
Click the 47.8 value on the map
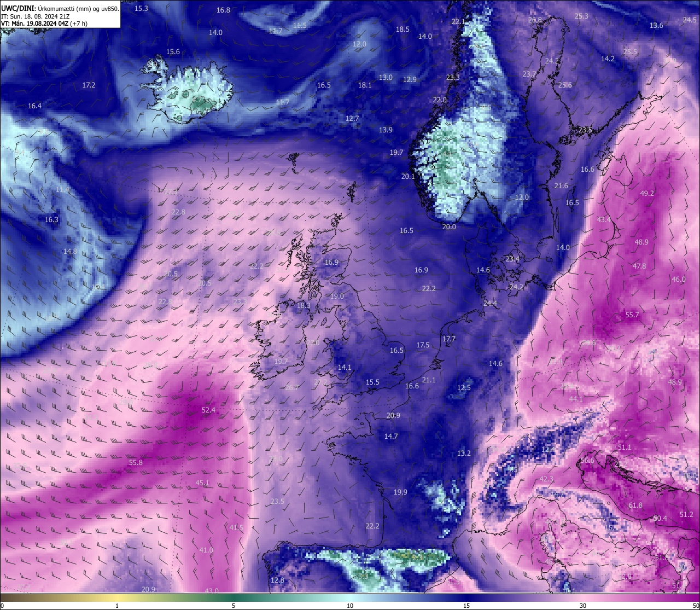(x=639, y=266)
